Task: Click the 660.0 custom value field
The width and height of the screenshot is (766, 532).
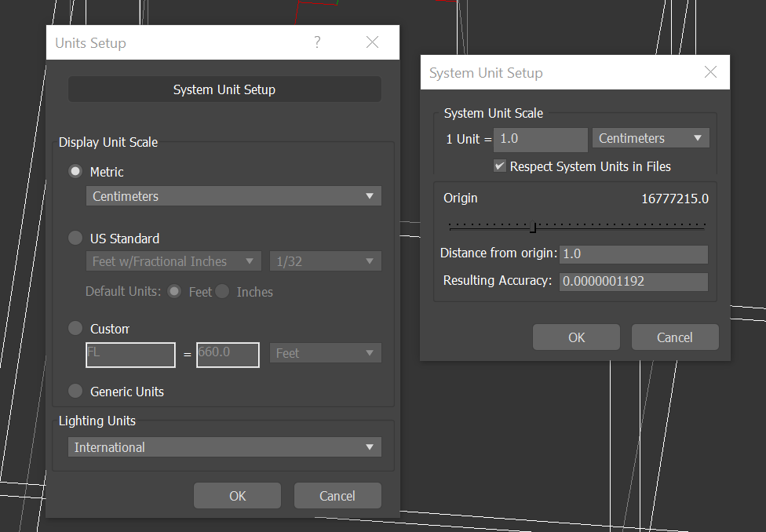Action: [228, 355]
